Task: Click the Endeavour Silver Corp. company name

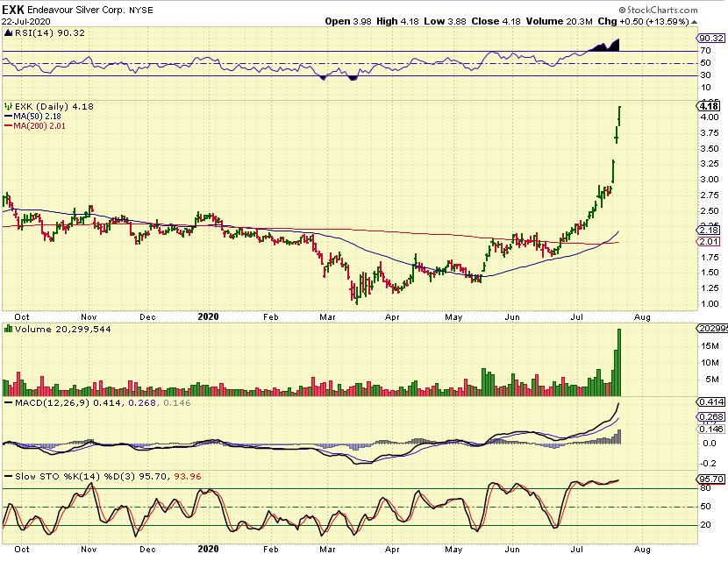Action: 75,10
